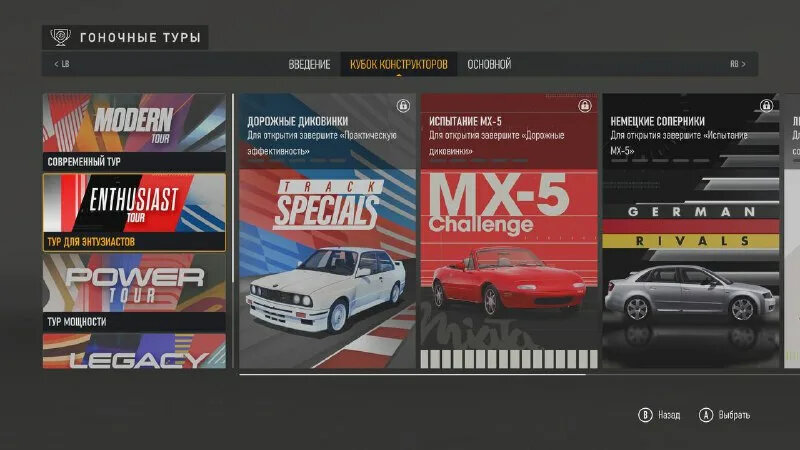Click lock icon on Испытание MX-5 card
800x450 pixels.
click(x=585, y=106)
